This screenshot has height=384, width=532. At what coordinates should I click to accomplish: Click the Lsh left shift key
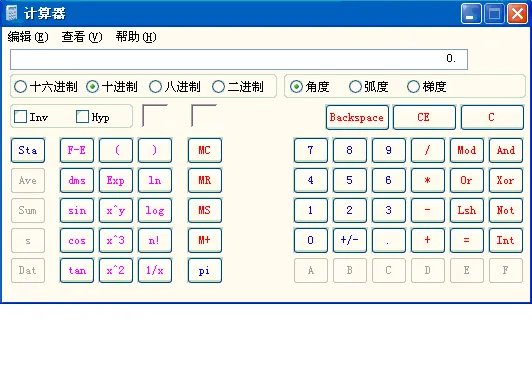click(x=467, y=210)
